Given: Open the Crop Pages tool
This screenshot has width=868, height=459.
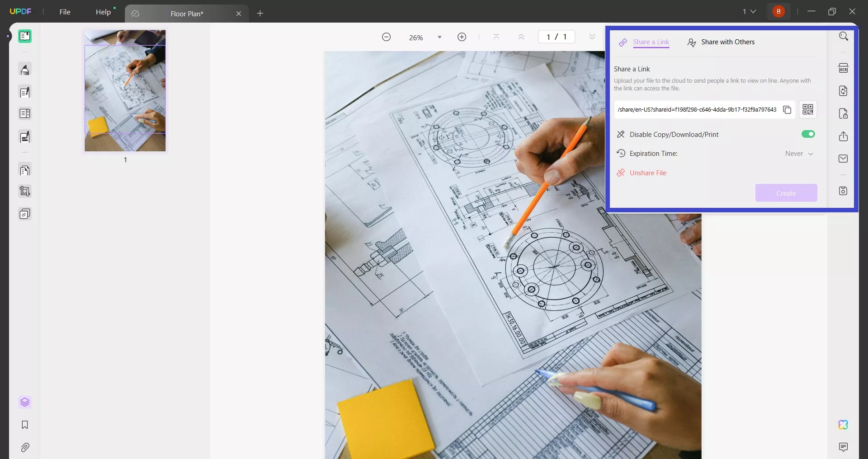Looking at the screenshot, I should (x=25, y=192).
